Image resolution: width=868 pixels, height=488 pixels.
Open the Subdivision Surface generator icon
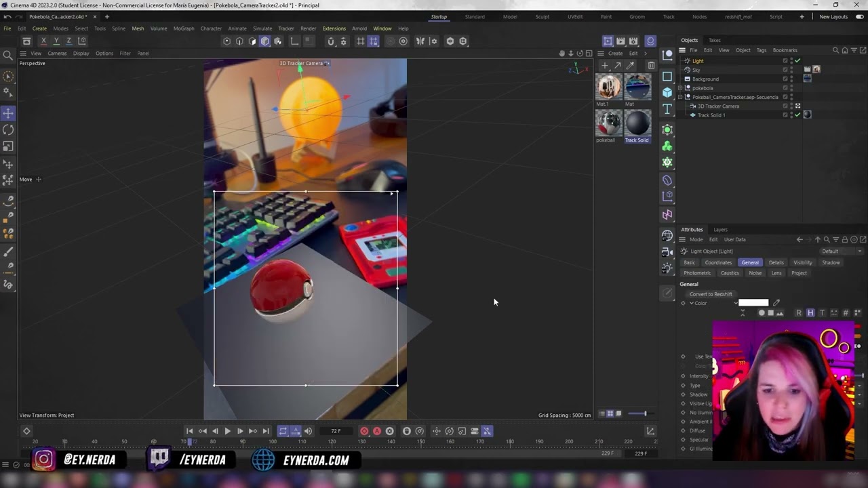click(667, 129)
